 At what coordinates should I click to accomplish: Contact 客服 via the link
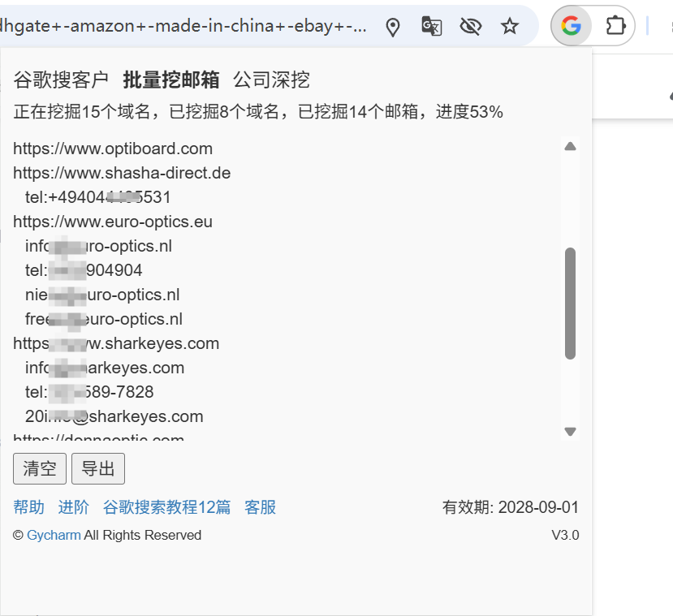click(x=260, y=507)
